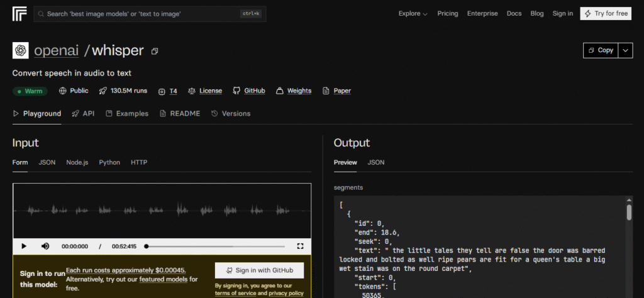Open the featured models link
Viewport: 644px width, 298px height.
(x=164, y=280)
